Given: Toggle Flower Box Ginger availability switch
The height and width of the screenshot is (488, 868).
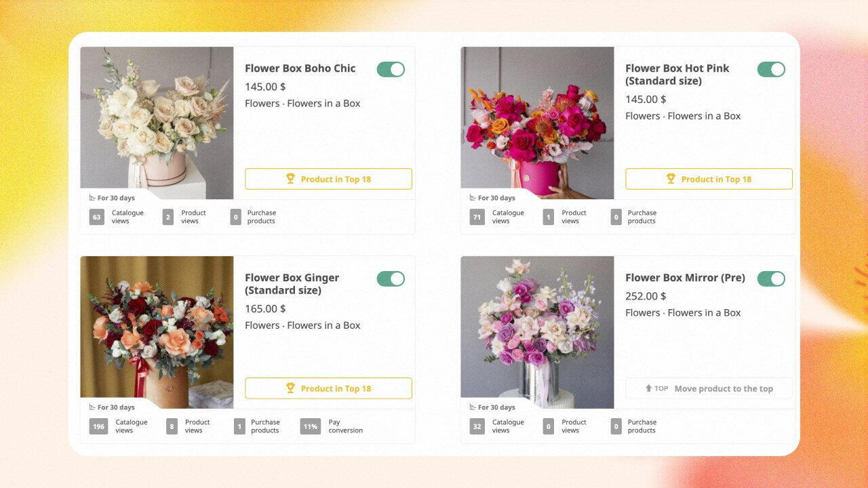Looking at the screenshot, I should point(391,279).
